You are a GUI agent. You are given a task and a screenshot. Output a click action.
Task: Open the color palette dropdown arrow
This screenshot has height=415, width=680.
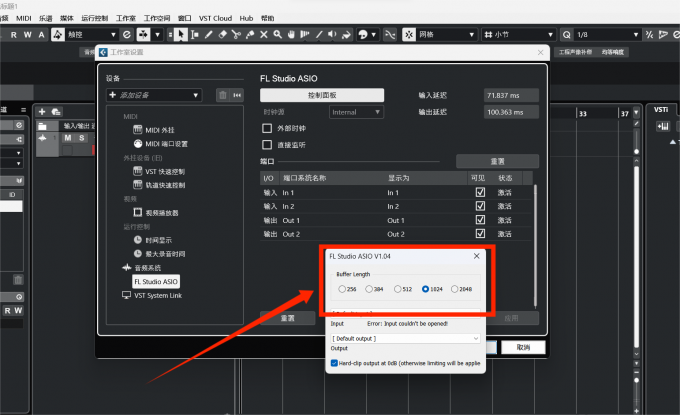pyautogui.click(x=373, y=34)
